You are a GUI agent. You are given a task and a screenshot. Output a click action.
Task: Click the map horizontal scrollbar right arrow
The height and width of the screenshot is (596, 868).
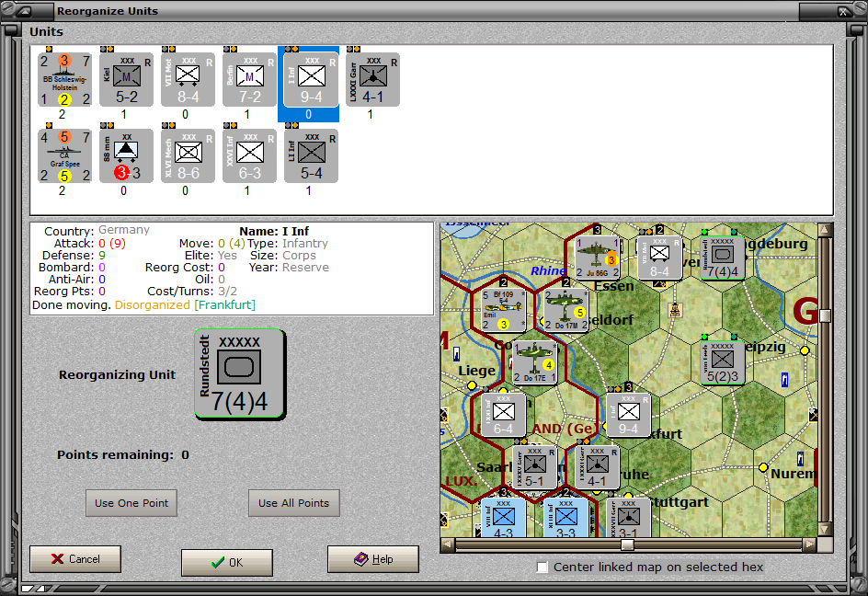[809, 545]
